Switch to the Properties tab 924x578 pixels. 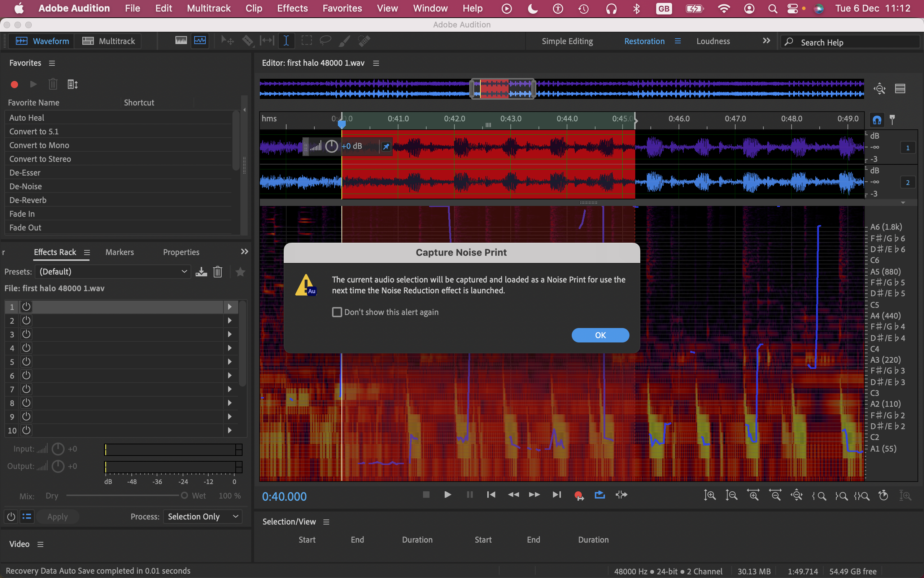181,252
